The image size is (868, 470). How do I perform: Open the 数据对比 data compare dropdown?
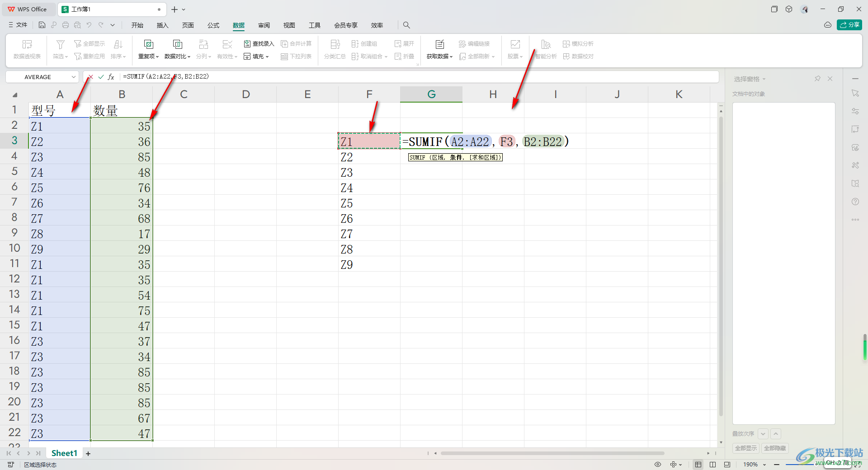177,56
